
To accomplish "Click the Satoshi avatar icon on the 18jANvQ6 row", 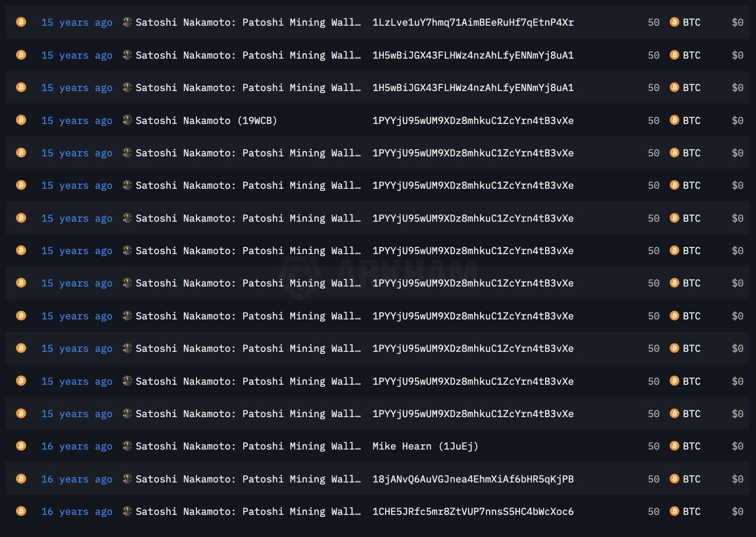I will click(128, 479).
